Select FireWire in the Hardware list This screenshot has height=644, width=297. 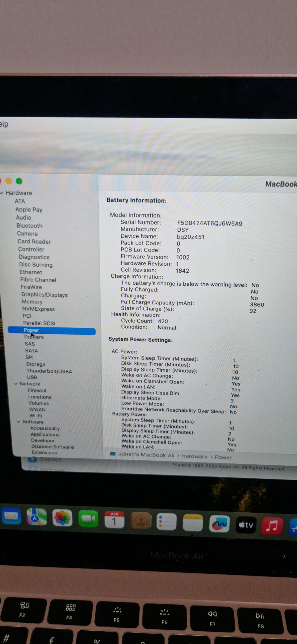click(x=31, y=287)
